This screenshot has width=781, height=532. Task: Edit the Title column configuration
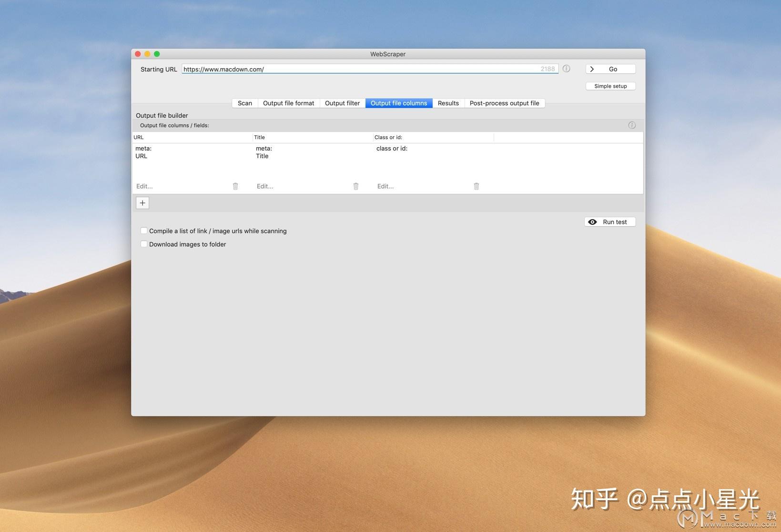coord(265,186)
